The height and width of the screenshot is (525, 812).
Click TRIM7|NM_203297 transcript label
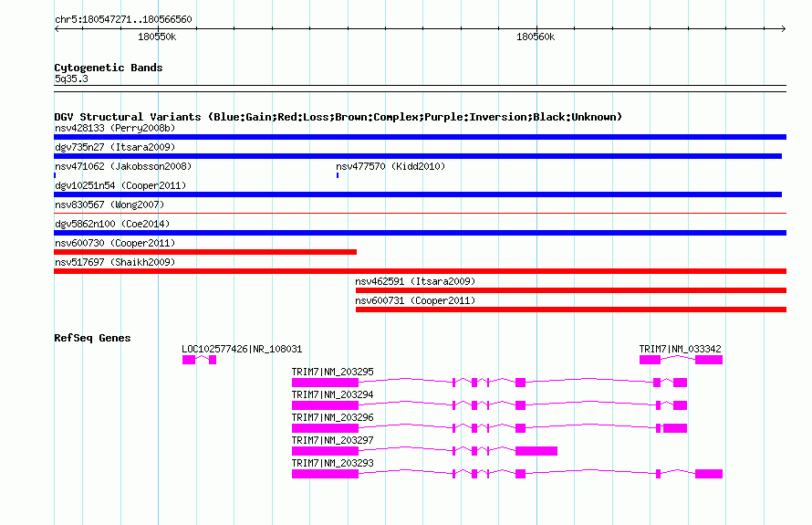[332, 440]
